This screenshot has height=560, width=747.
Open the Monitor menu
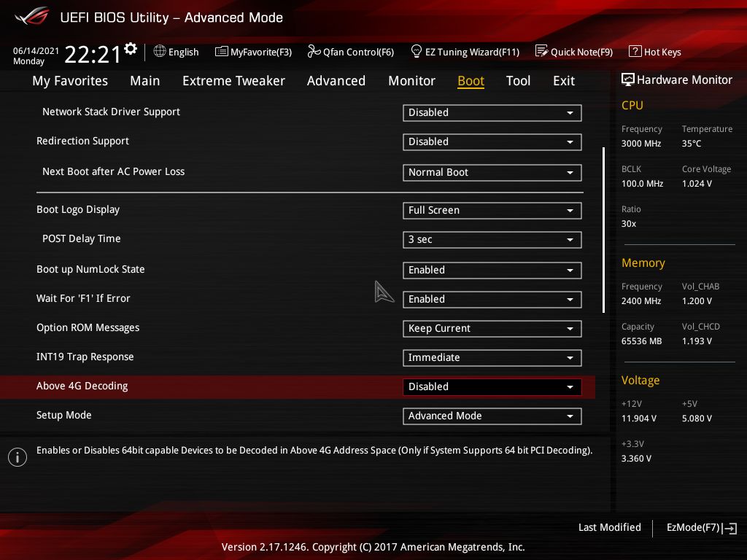coord(411,81)
